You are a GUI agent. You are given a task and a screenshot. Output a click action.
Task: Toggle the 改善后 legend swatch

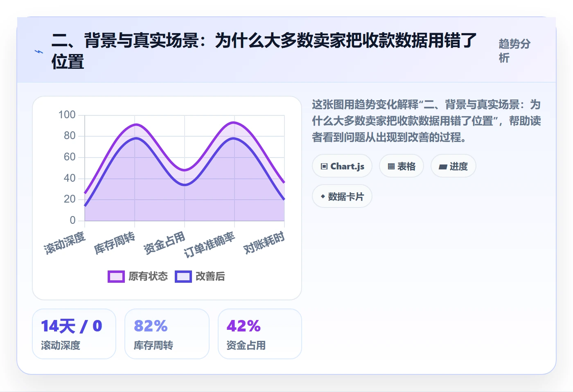pos(183,277)
